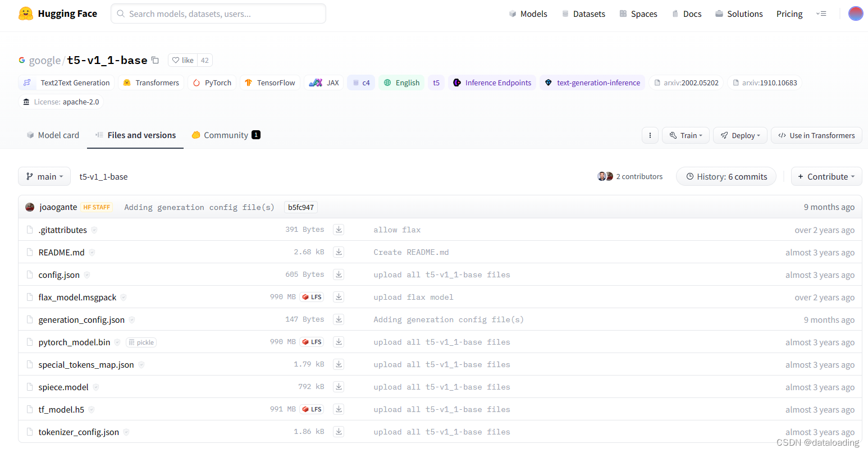Screen dimensions: 868x453
Task: Open commit b5fc947 link
Action: (x=301, y=207)
